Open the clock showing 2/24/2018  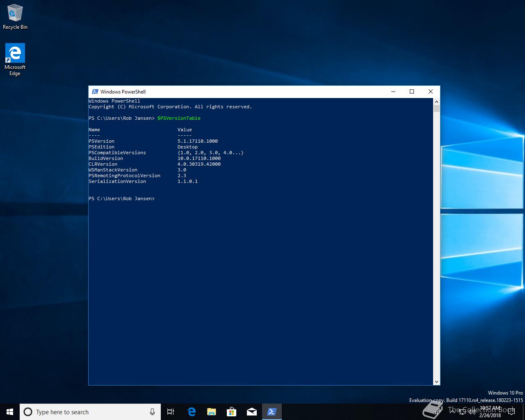point(490,412)
